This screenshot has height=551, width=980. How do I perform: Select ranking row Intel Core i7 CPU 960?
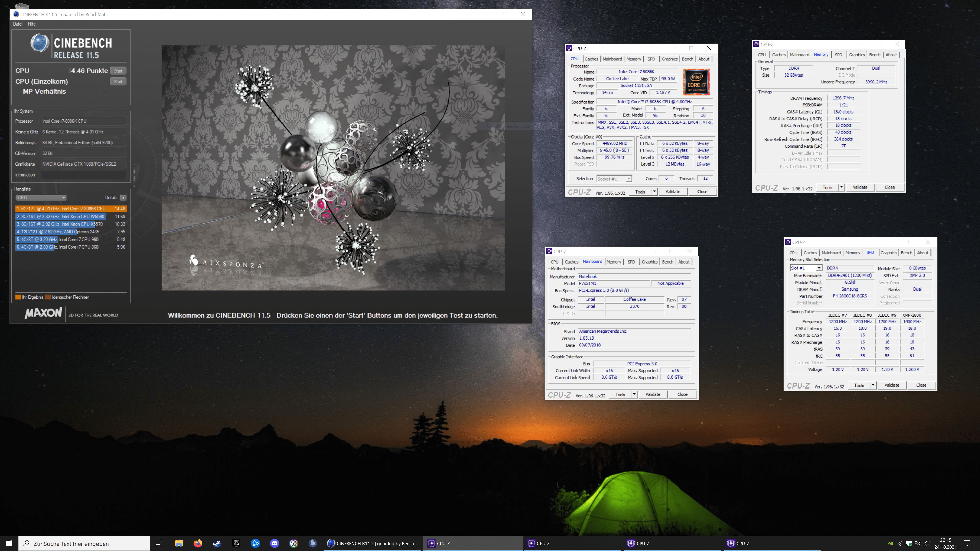coord(71,239)
